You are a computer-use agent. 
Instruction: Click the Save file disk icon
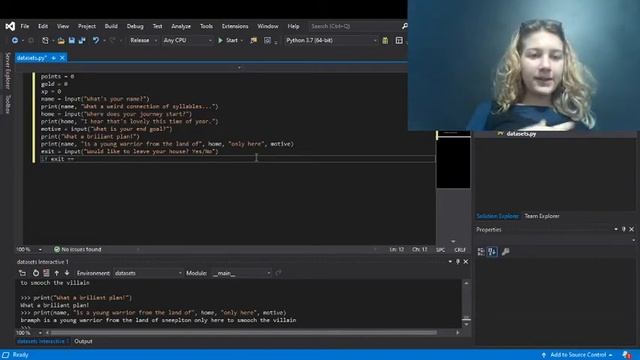[72, 40]
